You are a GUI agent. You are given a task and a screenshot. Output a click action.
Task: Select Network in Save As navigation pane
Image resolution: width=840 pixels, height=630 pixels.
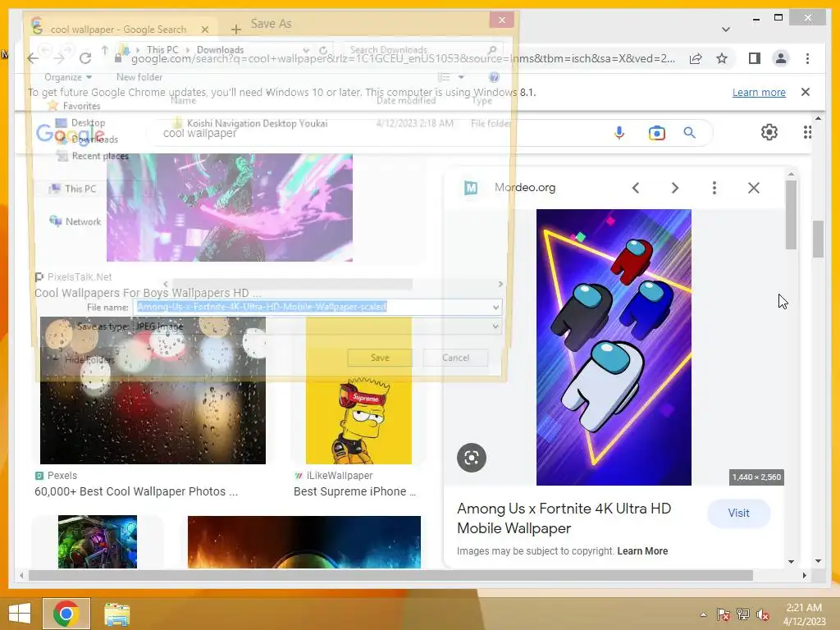75,221
